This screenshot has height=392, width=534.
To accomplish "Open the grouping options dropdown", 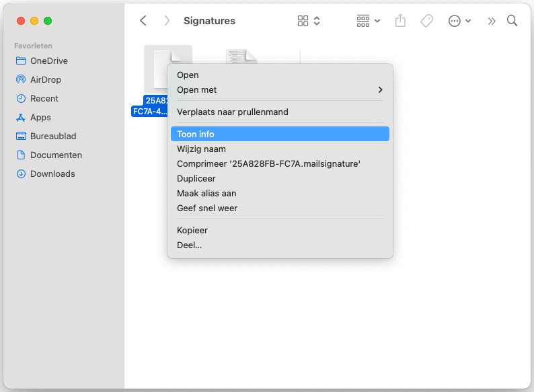I will click(368, 21).
